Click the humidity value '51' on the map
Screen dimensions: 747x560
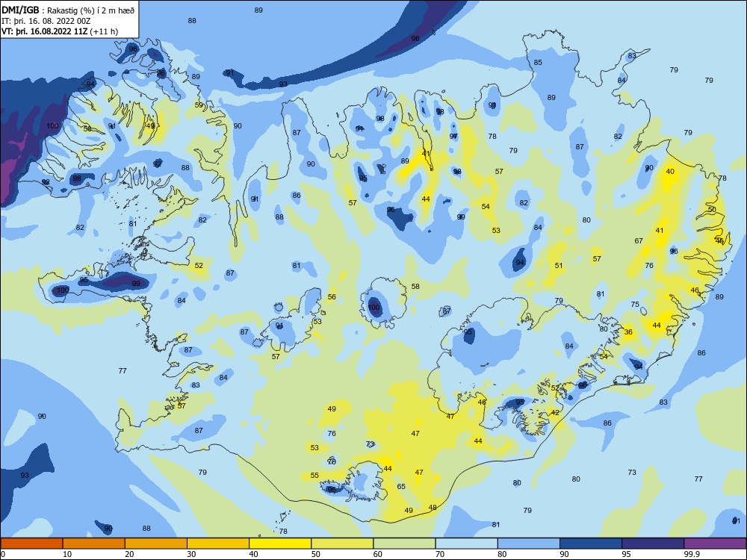pos(559,265)
